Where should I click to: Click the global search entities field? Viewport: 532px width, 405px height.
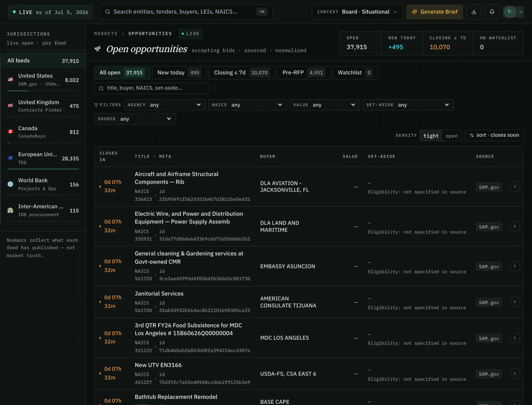pyautogui.click(x=186, y=12)
